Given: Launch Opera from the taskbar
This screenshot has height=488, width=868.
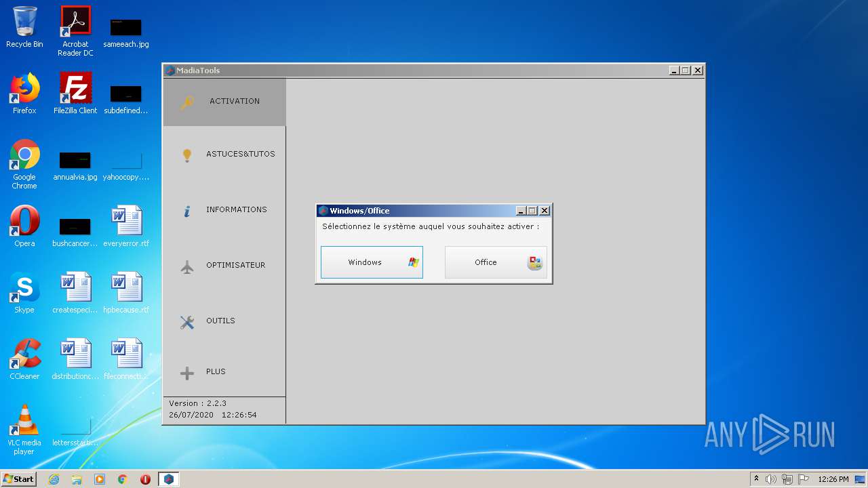Looking at the screenshot, I should point(145,479).
